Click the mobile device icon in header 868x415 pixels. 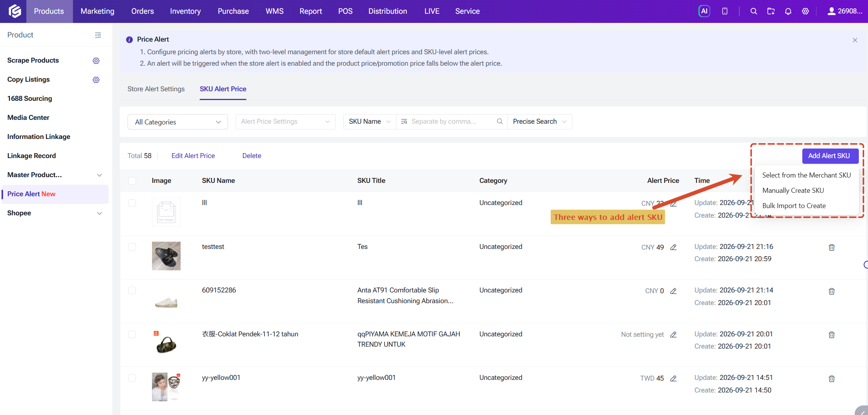click(x=724, y=11)
